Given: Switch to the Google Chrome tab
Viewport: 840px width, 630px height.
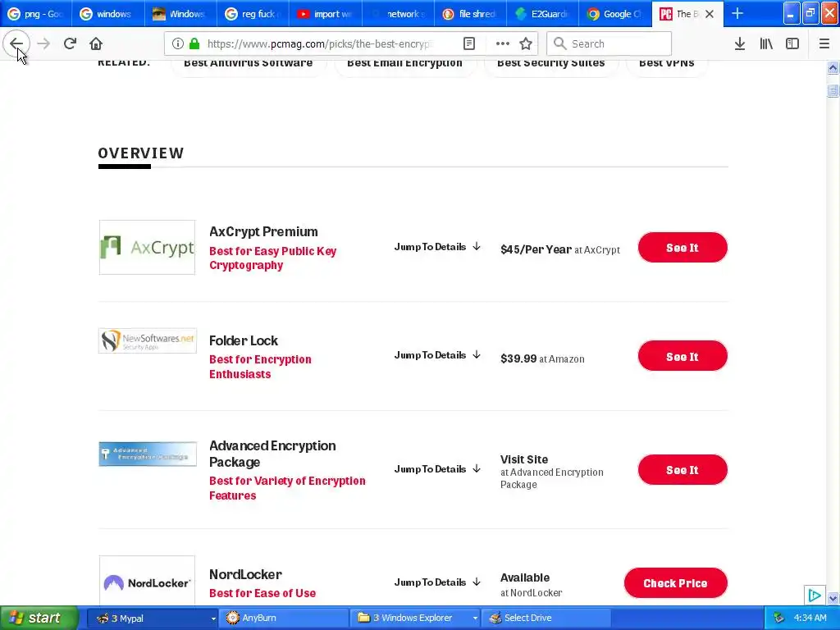Looking at the screenshot, I should [614, 14].
